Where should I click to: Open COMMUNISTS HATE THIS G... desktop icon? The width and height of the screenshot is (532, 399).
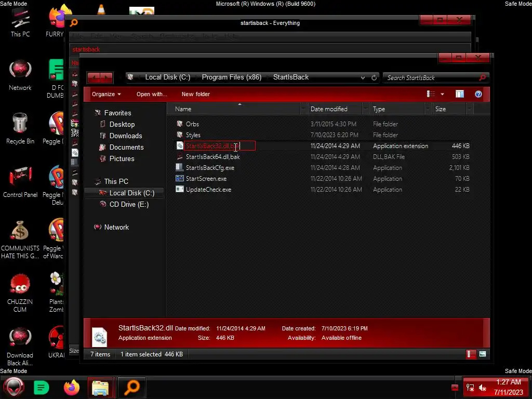(x=20, y=240)
